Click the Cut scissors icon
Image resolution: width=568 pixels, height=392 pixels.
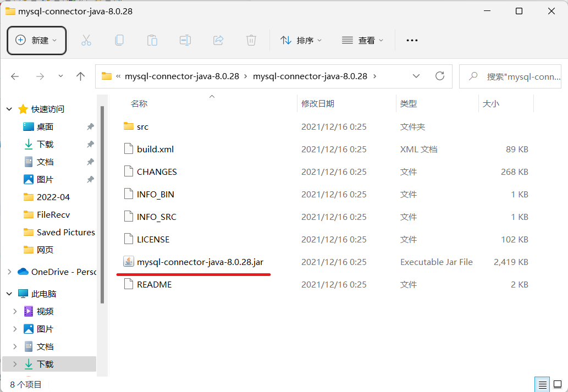pos(86,40)
